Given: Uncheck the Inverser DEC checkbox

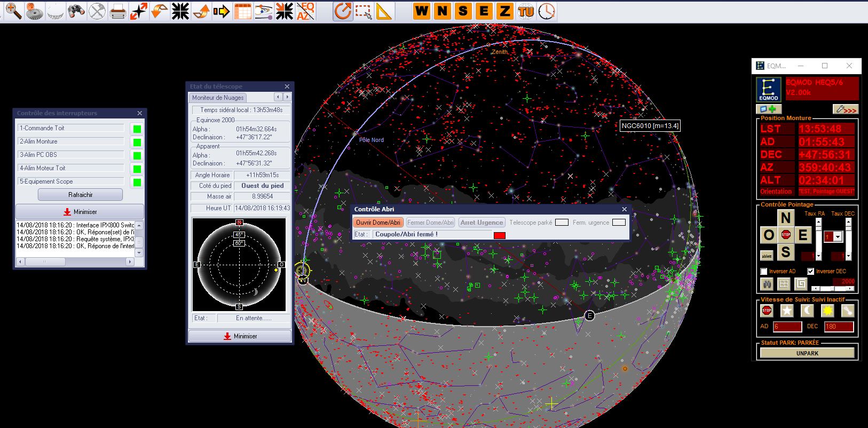Looking at the screenshot, I should point(810,271).
